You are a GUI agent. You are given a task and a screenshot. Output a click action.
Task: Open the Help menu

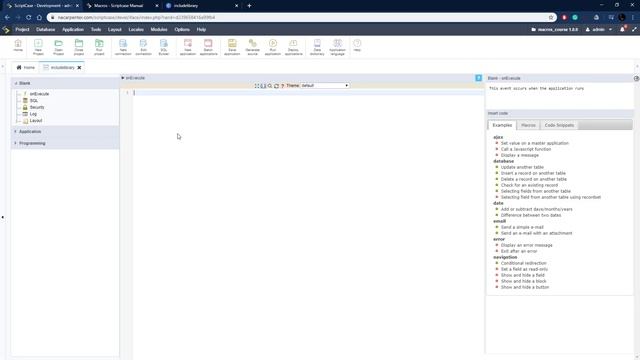201,29
